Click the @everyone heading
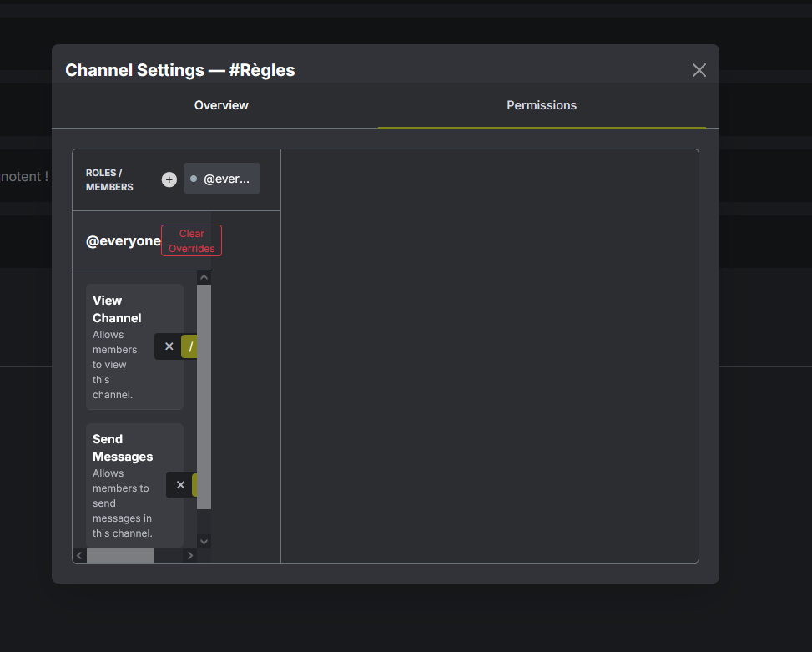Image resolution: width=812 pixels, height=652 pixels. [x=123, y=241]
